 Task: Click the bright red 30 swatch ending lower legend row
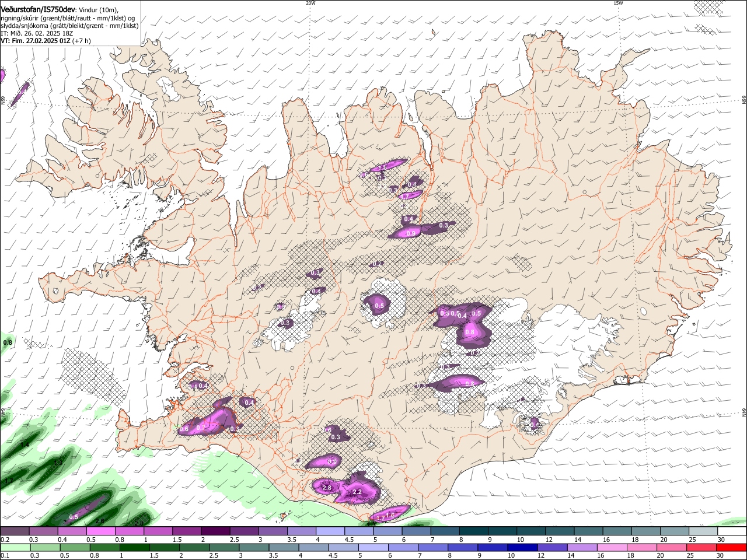tap(732, 547)
